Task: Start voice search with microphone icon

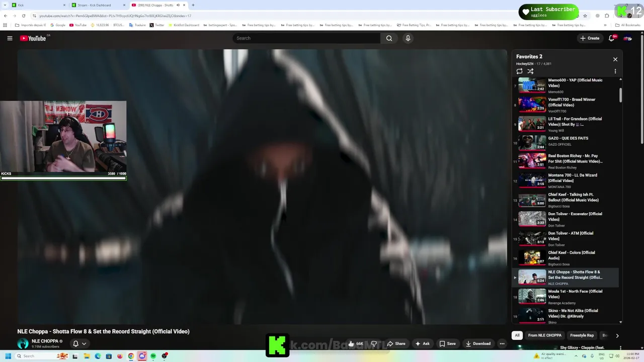Action: (x=408, y=38)
